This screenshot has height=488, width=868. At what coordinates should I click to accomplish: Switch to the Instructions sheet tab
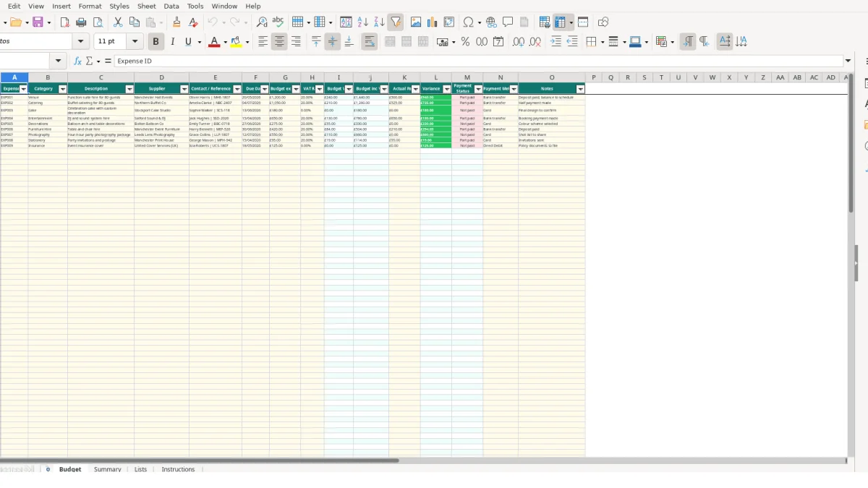[x=178, y=469]
